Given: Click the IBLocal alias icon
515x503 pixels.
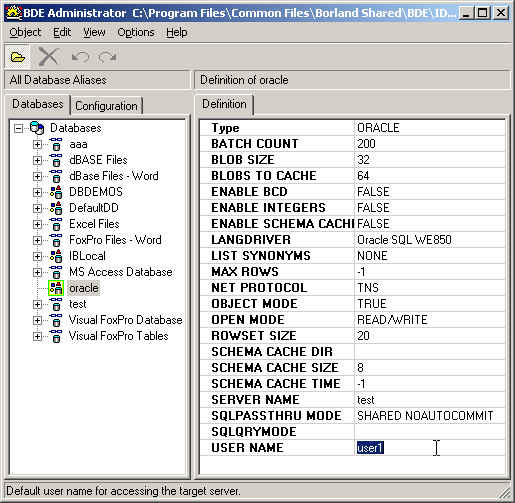Looking at the screenshot, I should point(56,256).
